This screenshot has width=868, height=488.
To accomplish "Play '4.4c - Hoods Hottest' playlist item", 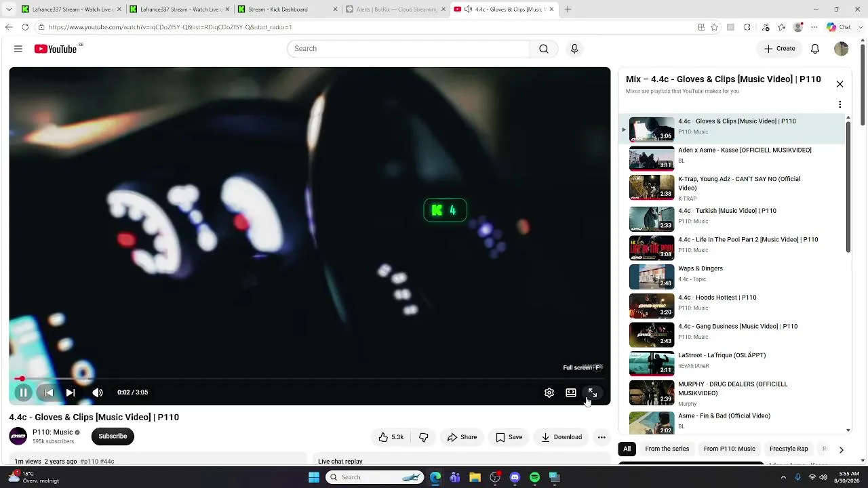I will pos(732,306).
